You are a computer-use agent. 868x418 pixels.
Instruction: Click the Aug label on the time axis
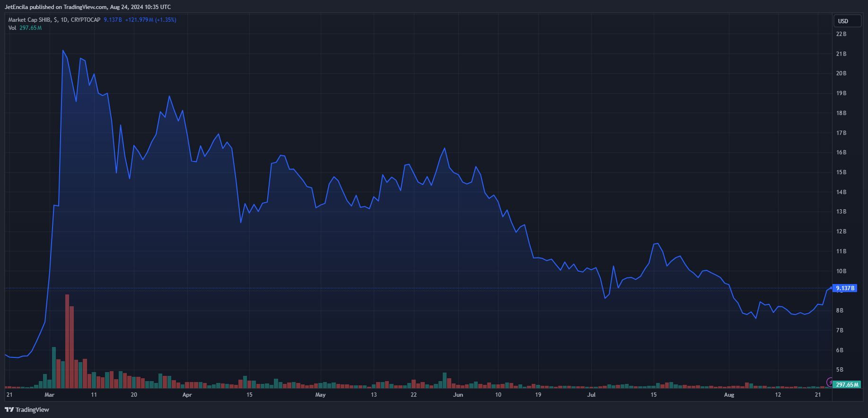[x=729, y=395]
